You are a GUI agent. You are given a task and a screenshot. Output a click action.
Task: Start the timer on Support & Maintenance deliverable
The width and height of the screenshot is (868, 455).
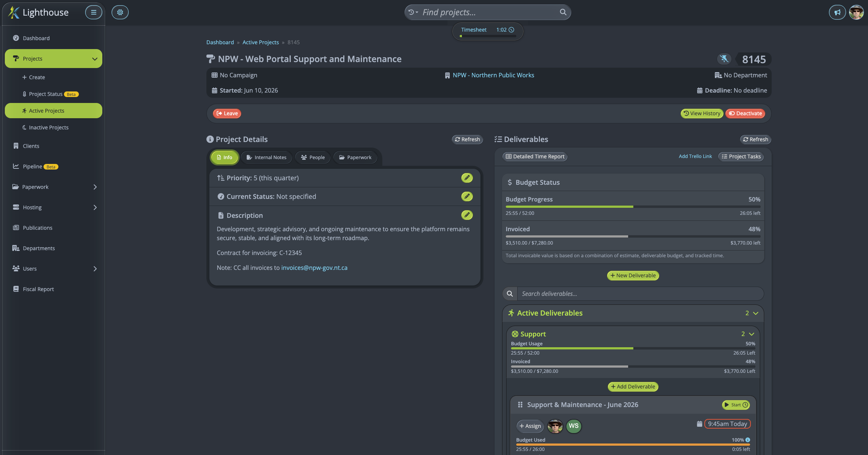pos(736,405)
